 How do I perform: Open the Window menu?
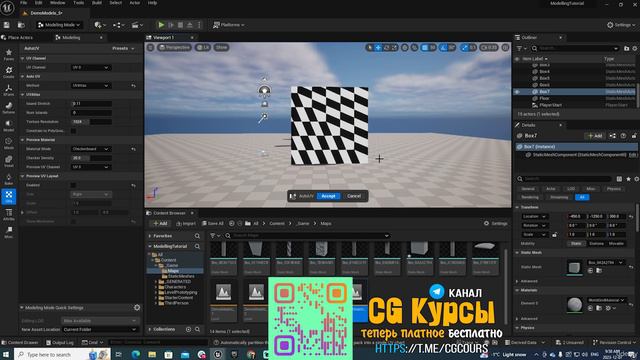point(57,3)
